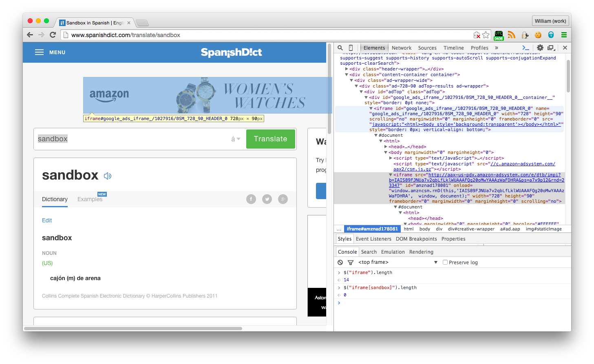
Task: Switch to Network tab
Action: click(x=402, y=48)
